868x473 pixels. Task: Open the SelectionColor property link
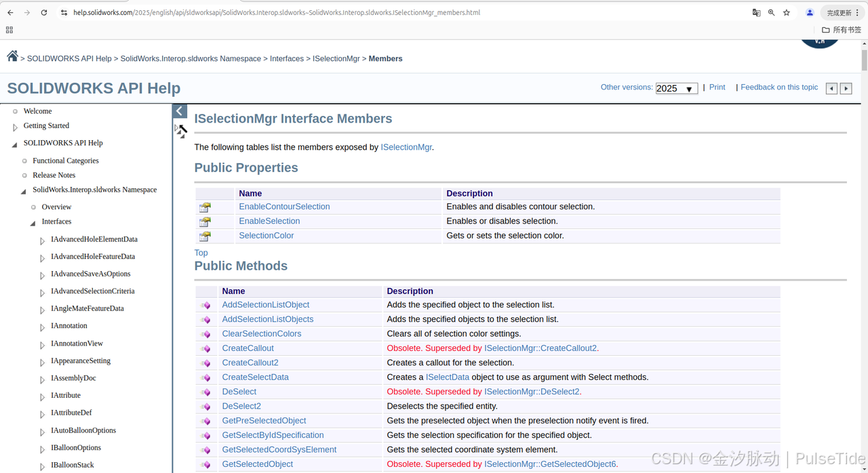267,236
